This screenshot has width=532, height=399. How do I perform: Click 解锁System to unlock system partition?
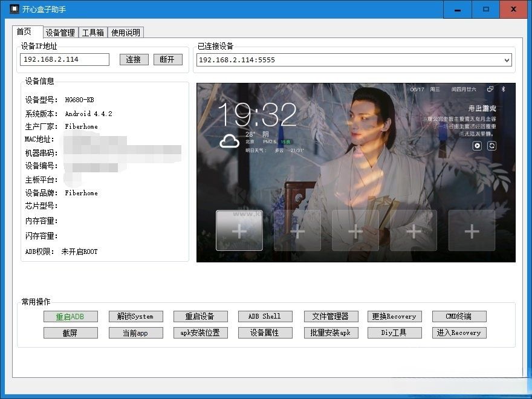[x=135, y=316]
